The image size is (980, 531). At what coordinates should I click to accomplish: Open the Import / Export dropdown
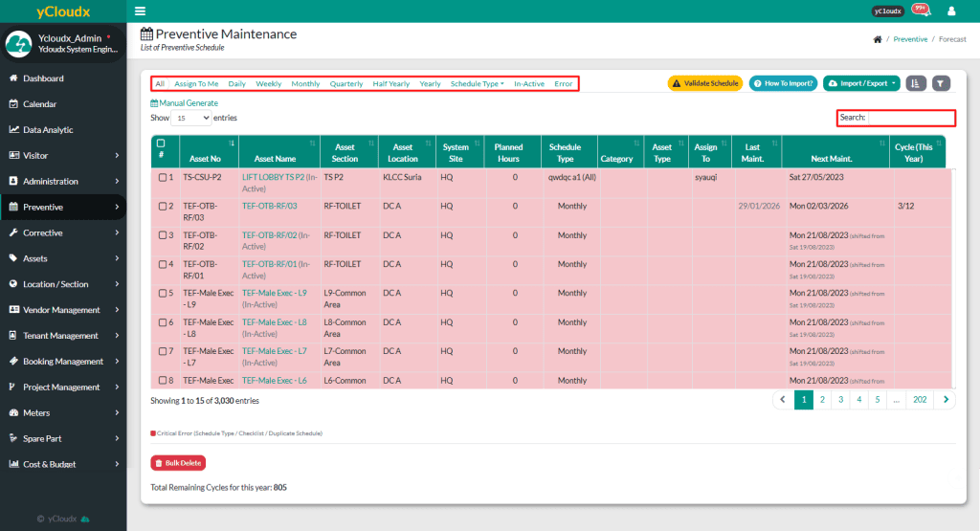(861, 83)
